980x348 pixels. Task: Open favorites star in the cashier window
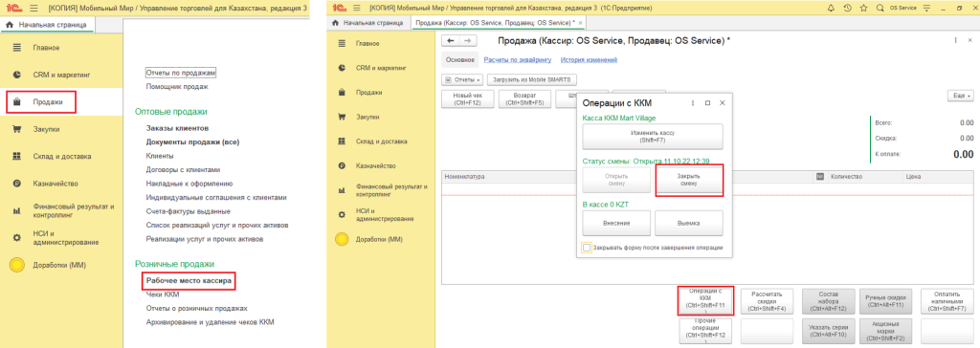863,9
